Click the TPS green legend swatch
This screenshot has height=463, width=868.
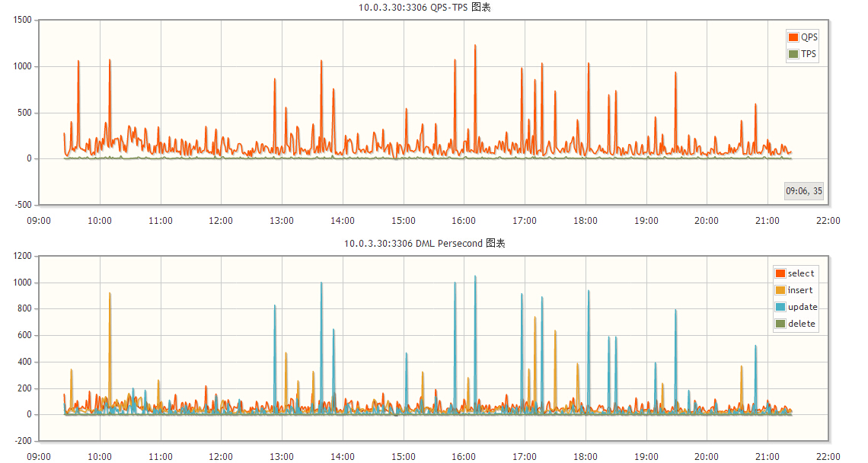pos(793,54)
